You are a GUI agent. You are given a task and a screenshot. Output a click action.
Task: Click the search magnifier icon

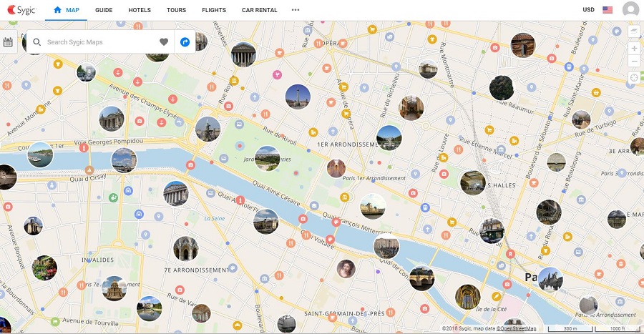[x=37, y=42]
